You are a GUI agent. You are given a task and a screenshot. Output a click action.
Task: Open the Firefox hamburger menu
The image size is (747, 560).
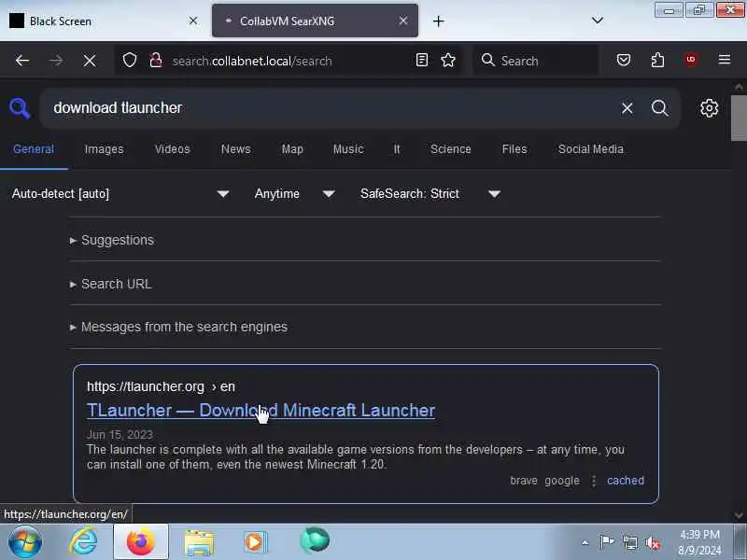click(x=725, y=60)
